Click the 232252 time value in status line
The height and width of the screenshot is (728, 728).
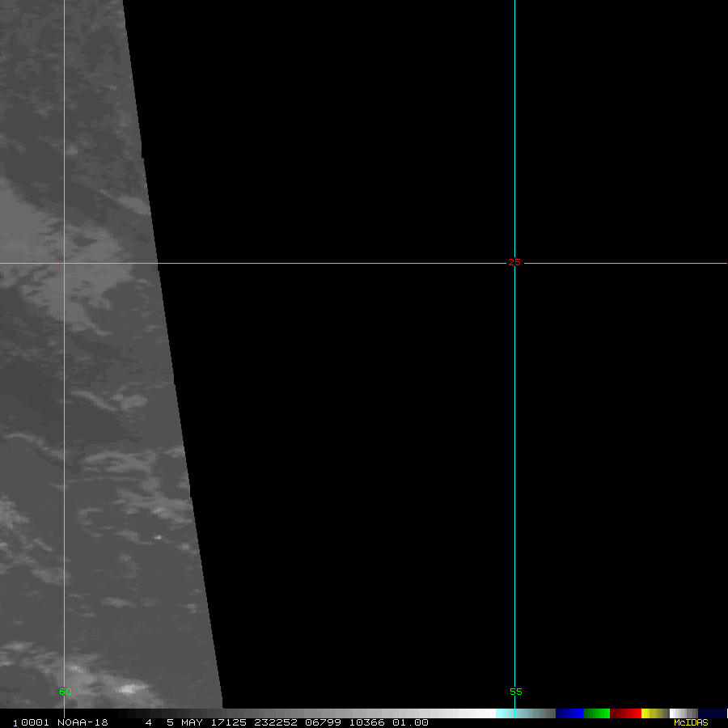276,722
